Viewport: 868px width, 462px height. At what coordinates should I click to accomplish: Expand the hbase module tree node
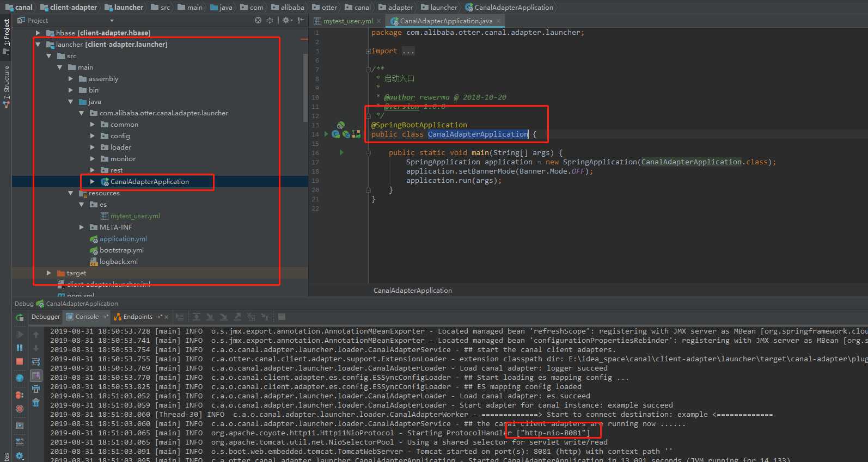pos(38,33)
